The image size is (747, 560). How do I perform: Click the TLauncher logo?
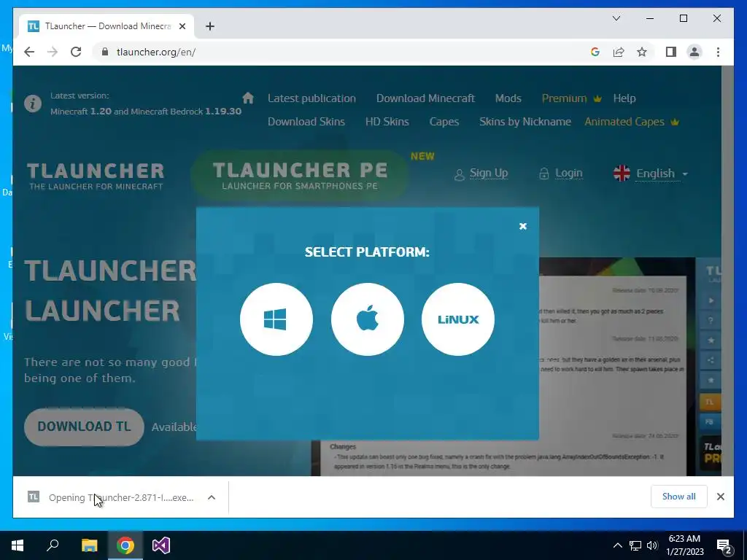(x=96, y=176)
